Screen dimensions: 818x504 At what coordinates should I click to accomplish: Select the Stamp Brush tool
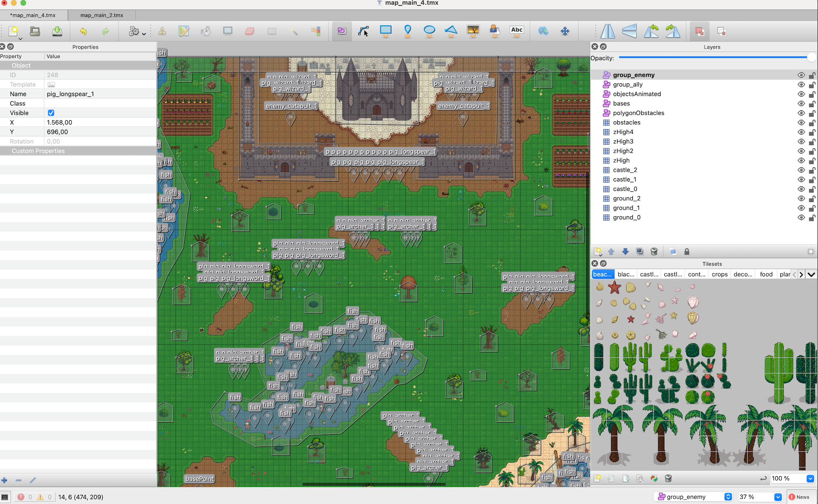162,31
